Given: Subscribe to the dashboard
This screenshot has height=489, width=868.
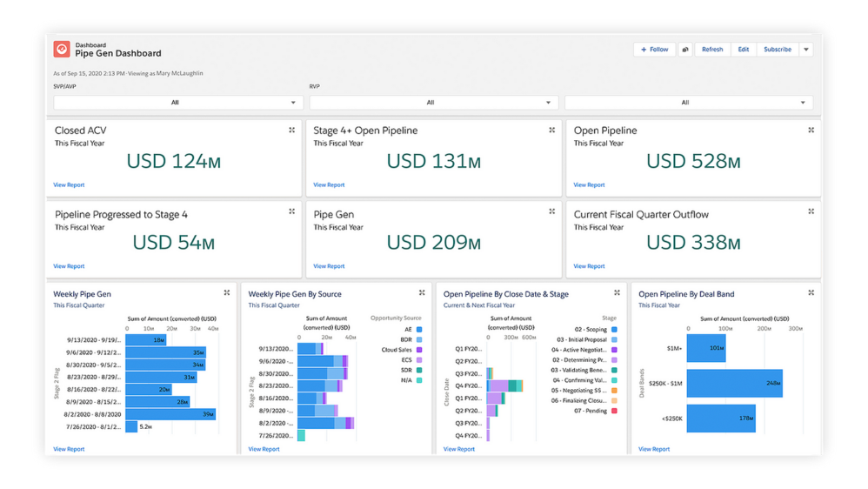Looking at the screenshot, I should pyautogui.click(x=778, y=50).
